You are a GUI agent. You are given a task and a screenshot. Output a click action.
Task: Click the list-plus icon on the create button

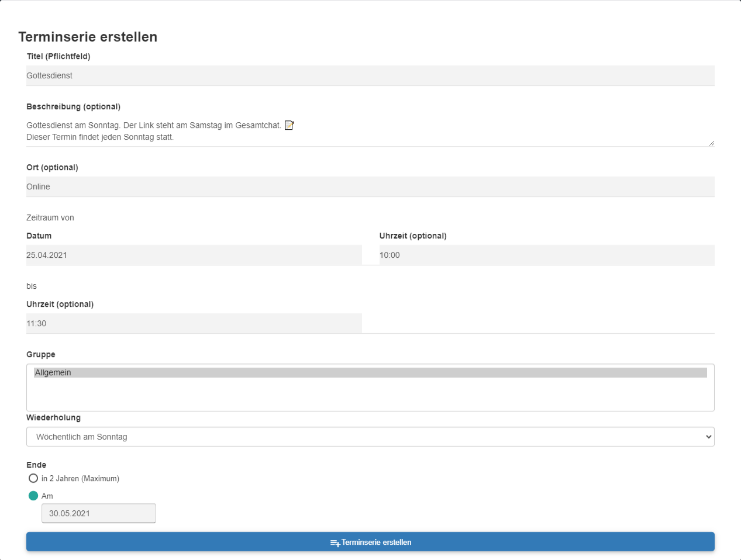pos(335,543)
